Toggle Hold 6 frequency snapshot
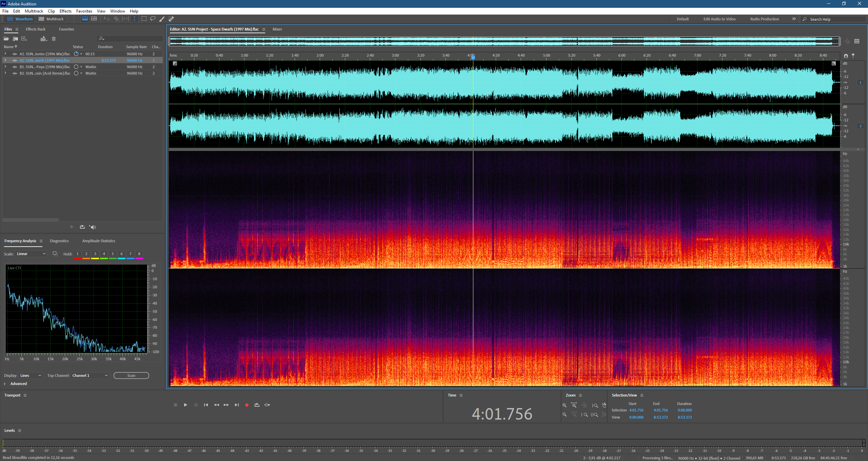Screen dimensions: 868x461 pos(121,254)
